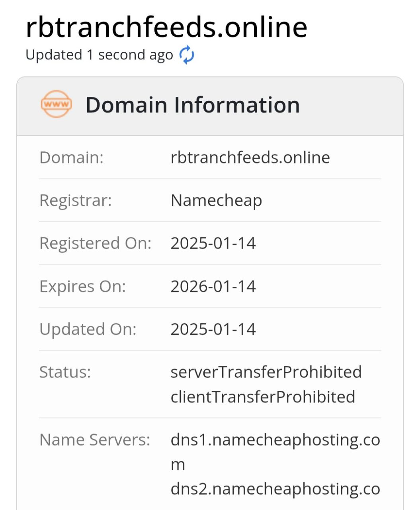Click the serverTransferProhibited status
This screenshot has height=510, width=420.
coord(266,372)
